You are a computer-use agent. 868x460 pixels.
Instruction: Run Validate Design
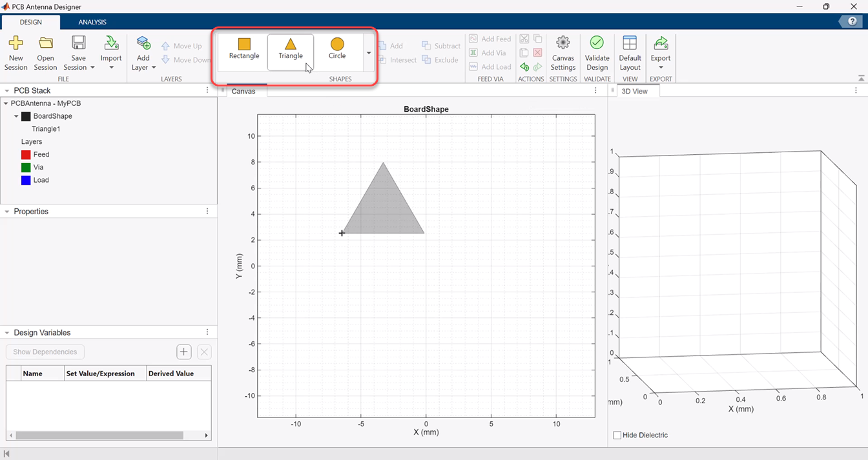pyautogui.click(x=597, y=53)
